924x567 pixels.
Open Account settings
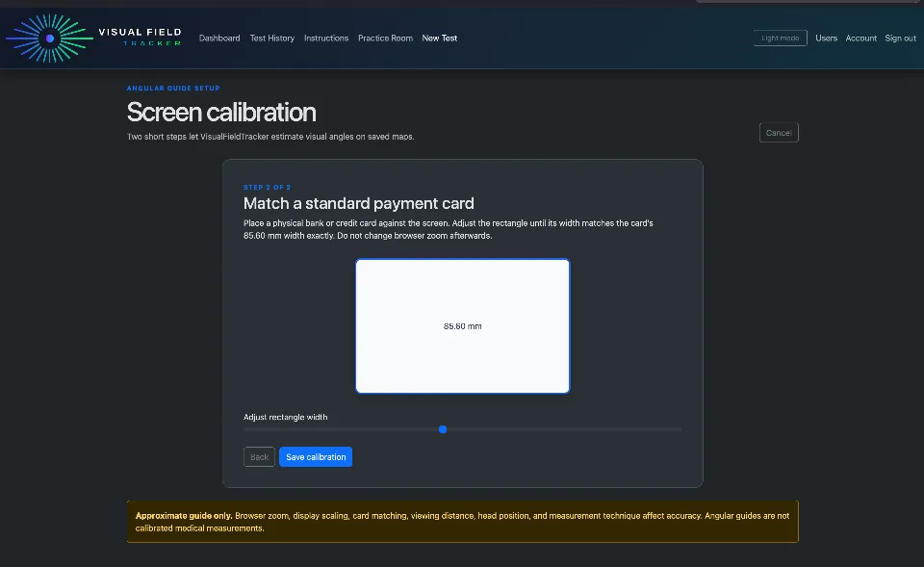point(860,39)
